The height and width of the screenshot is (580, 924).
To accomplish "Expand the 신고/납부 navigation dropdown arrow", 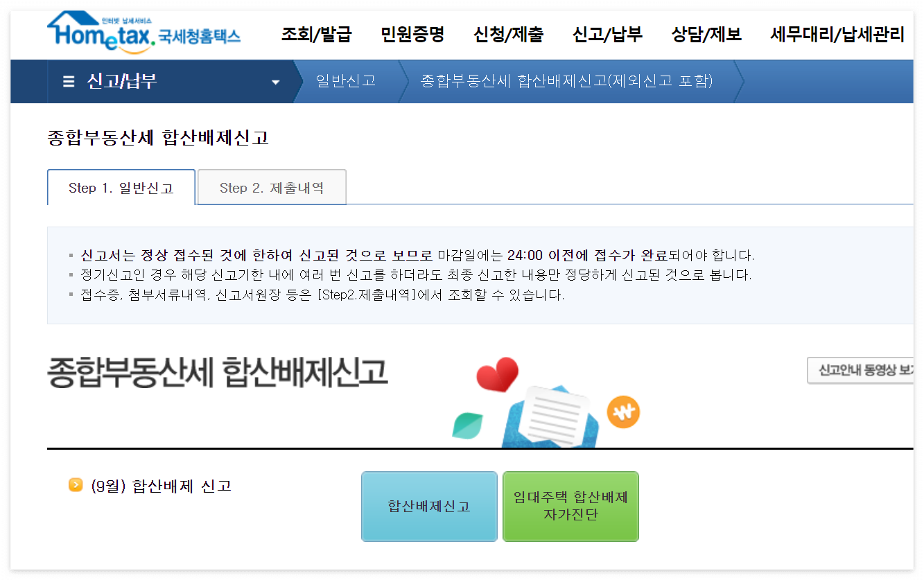I will [x=276, y=81].
